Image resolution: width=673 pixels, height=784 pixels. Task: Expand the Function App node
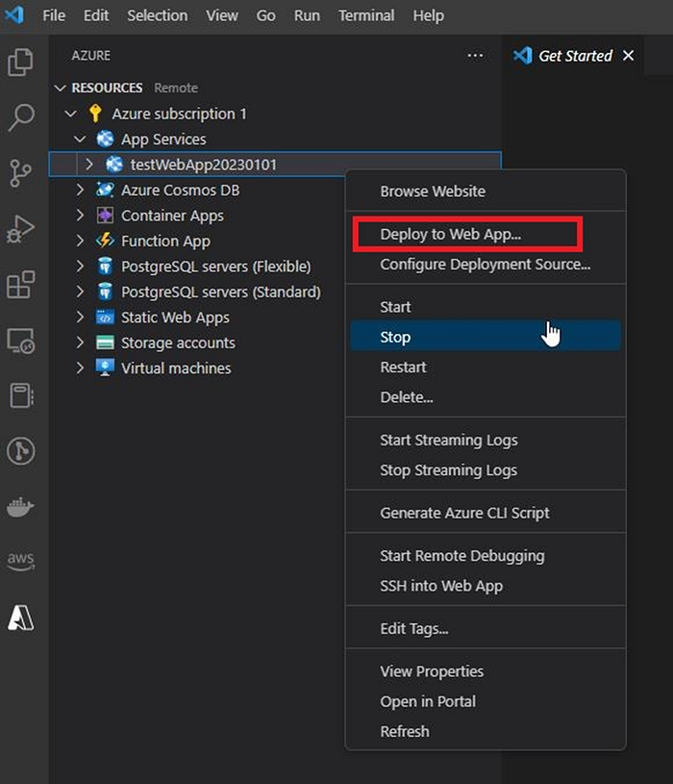click(80, 240)
